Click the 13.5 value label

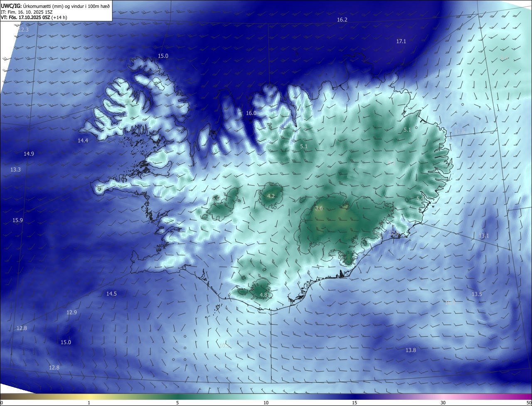click(x=477, y=294)
